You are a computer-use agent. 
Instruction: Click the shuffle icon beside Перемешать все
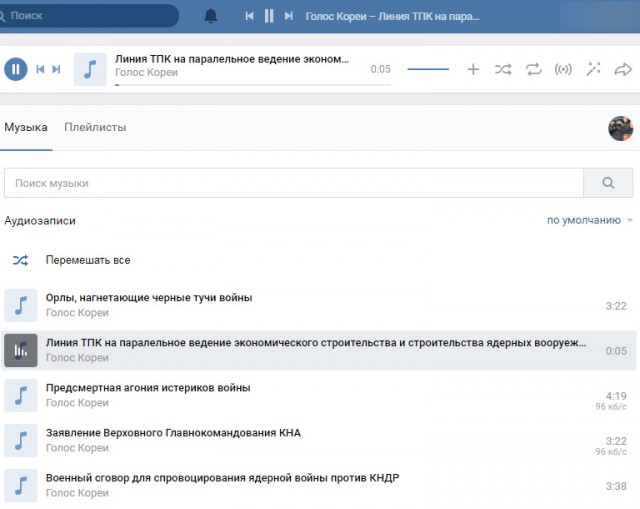pos(20,260)
